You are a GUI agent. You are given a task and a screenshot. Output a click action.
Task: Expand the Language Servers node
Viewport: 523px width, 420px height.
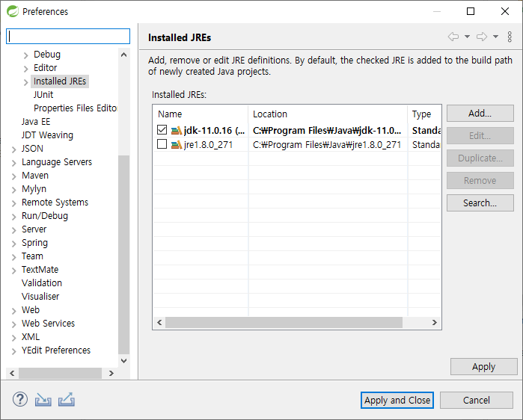coord(14,163)
